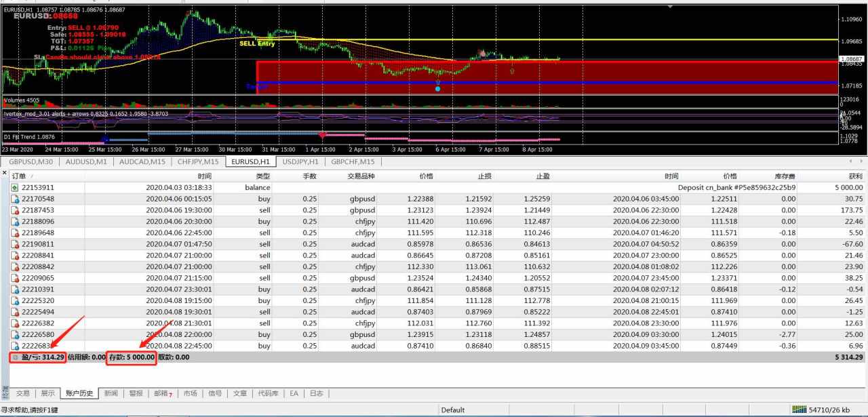This screenshot has width=868, height=417.
Task: Click the total profit 5 314.29
Action: pos(850,357)
